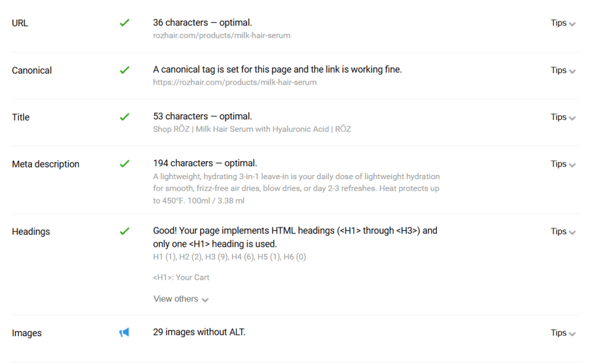Click the H1 Your Cart heading text

tap(181, 278)
